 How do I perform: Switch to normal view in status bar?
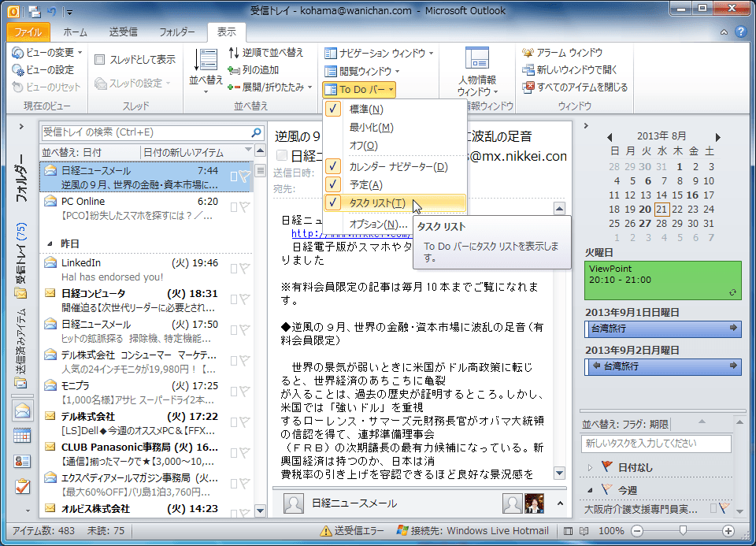point(569,531)
